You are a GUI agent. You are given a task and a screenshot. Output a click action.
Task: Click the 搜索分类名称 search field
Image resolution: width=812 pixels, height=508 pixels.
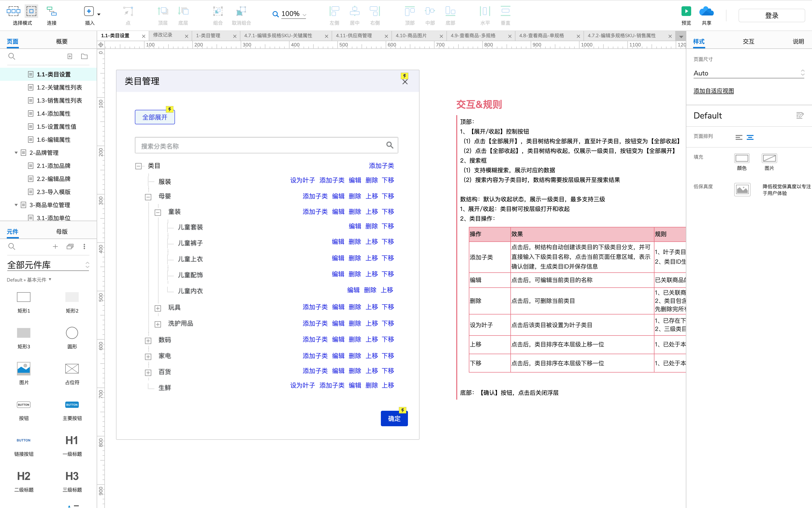266,145
